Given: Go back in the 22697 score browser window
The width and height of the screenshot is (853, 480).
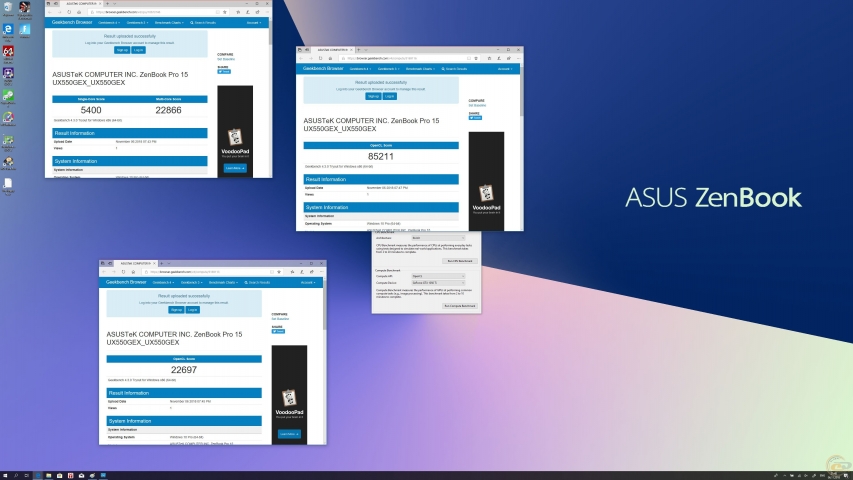Looking at the screenshot, I should 104,272.
